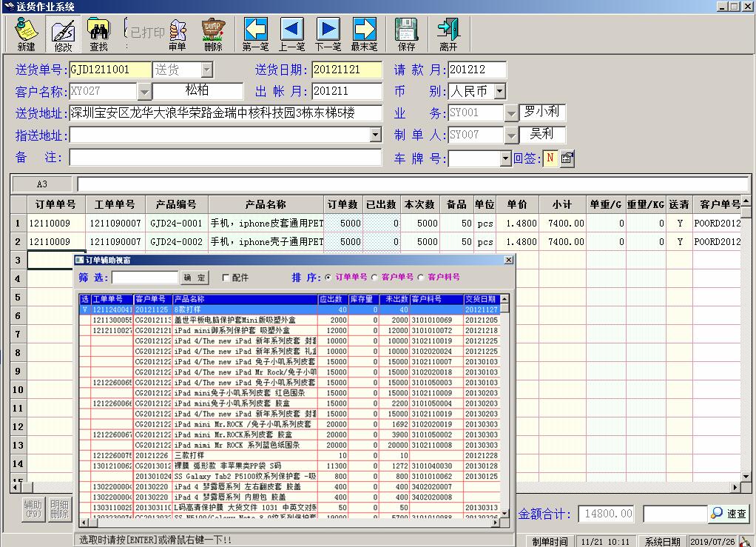Click status bar icon at bottom right corner

[x=747, y=542]
